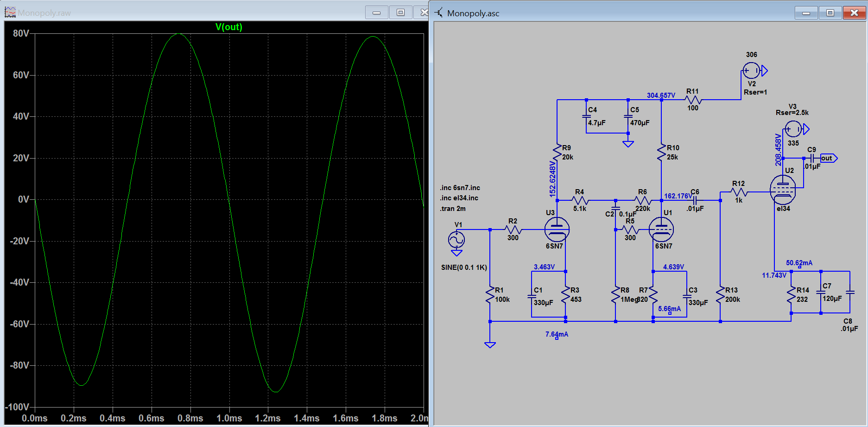Click the Monopoly.asc schematic title icon

pos(438,13)
